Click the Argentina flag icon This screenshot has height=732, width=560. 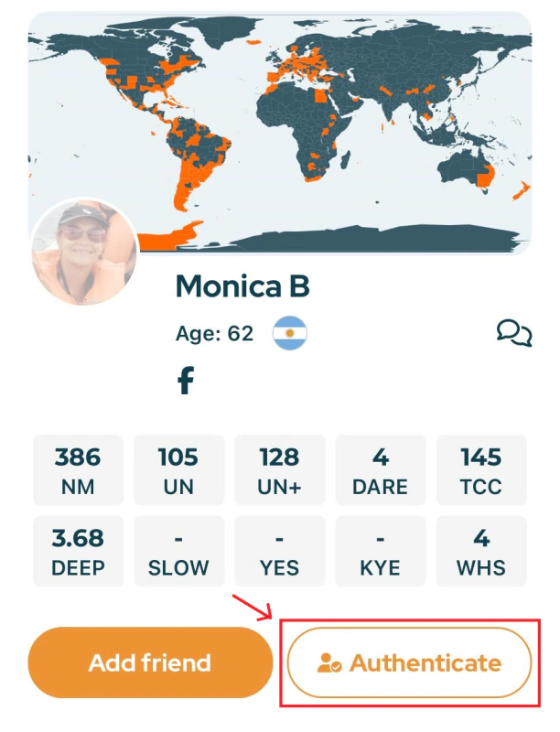tap(289, 334)
